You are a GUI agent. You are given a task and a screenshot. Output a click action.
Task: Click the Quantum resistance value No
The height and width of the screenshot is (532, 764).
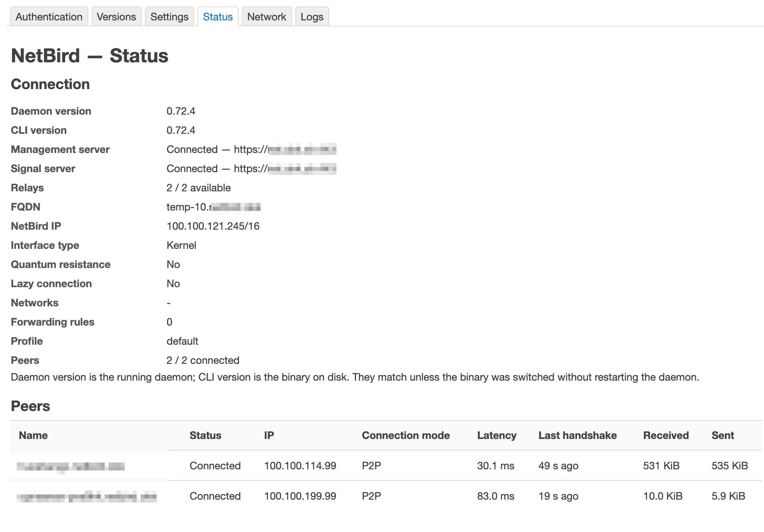pyautogui.click(x=173, y=264)
